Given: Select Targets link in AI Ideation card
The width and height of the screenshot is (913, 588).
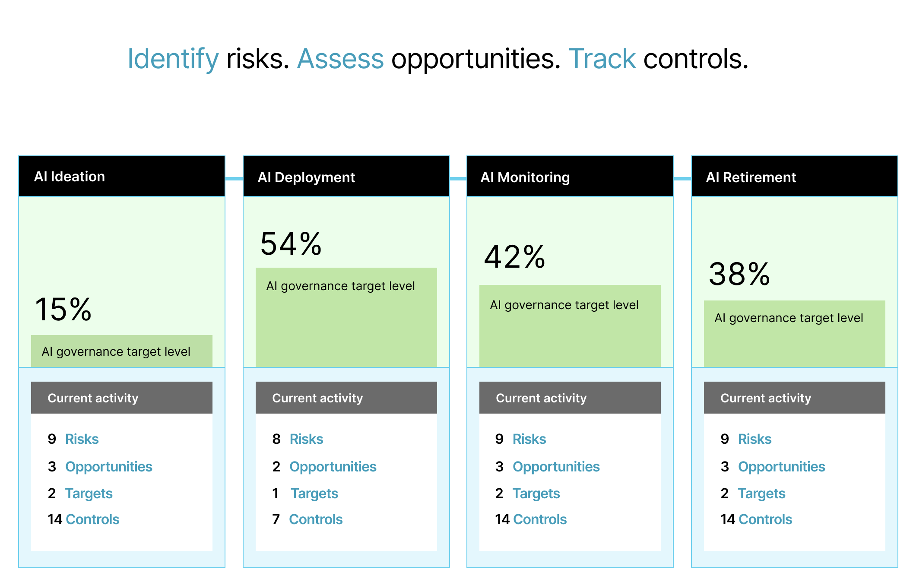Looking at the screenshot, I should coord(89,493).
